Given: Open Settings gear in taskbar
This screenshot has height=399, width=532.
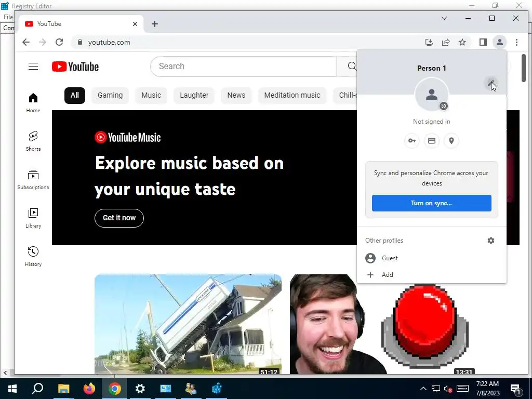Looking at the screenshot, I should (x=140, y=389).
